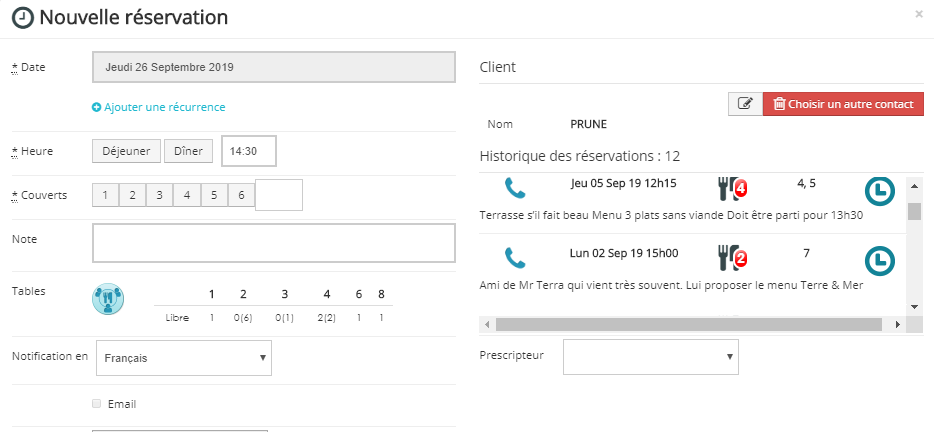Viewport: 934px width, 432px height.
Task: Open the Notification en Français dropdown
Action: [183, 358]
